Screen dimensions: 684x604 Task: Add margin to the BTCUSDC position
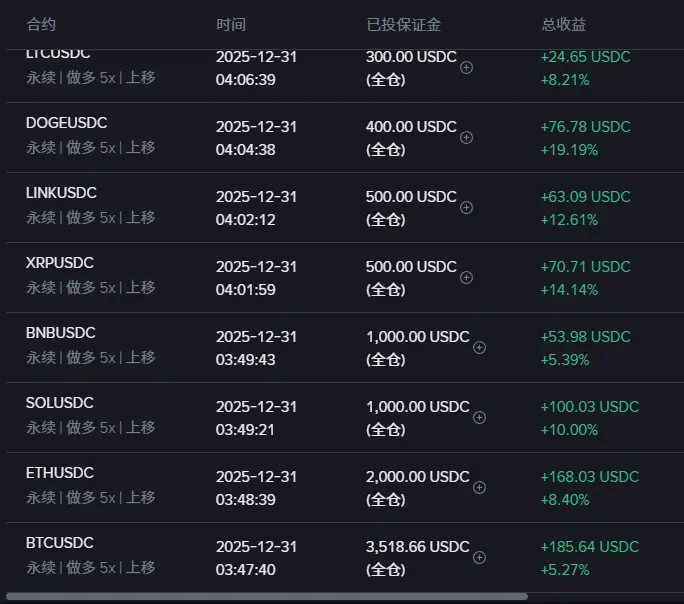479,557
